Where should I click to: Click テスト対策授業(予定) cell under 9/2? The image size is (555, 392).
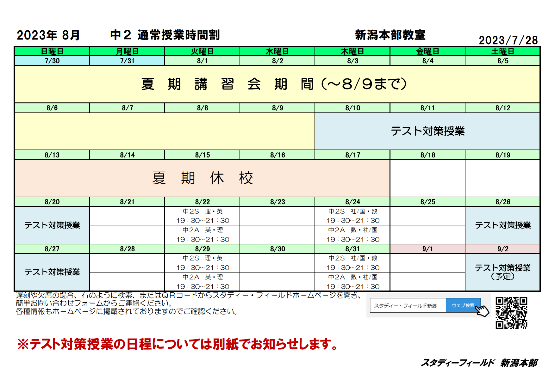[x=503, y=272]
